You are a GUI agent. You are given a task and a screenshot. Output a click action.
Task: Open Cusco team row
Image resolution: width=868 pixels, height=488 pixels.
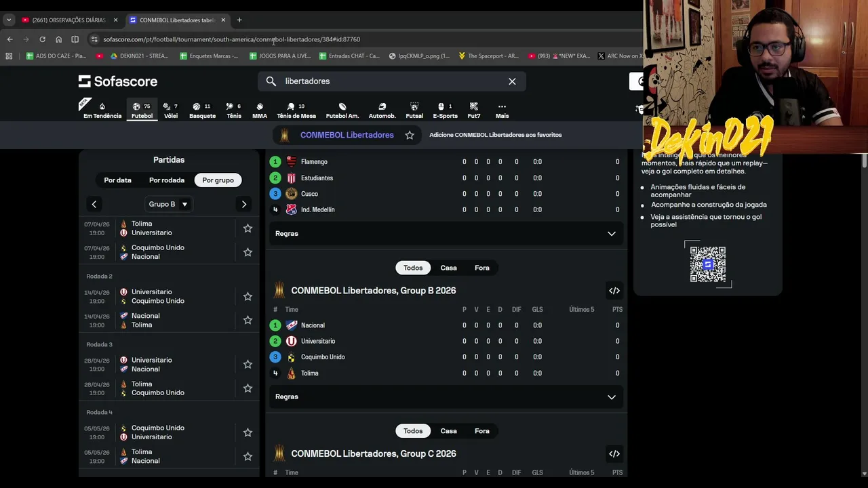446,194
